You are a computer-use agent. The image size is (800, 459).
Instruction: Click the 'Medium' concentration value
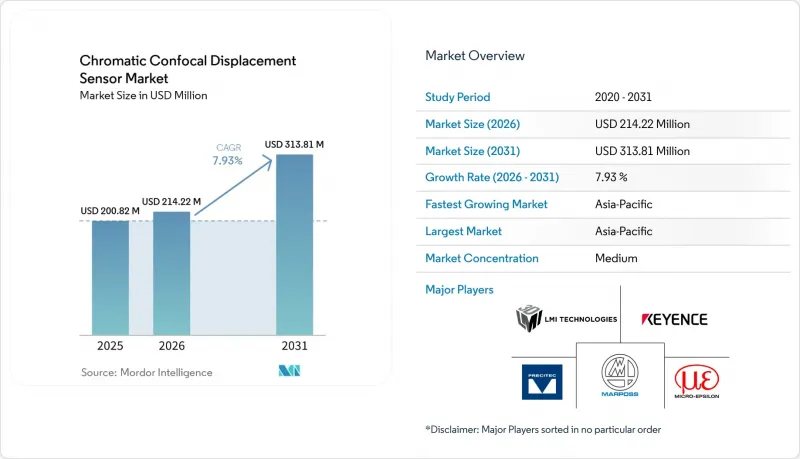616,258
